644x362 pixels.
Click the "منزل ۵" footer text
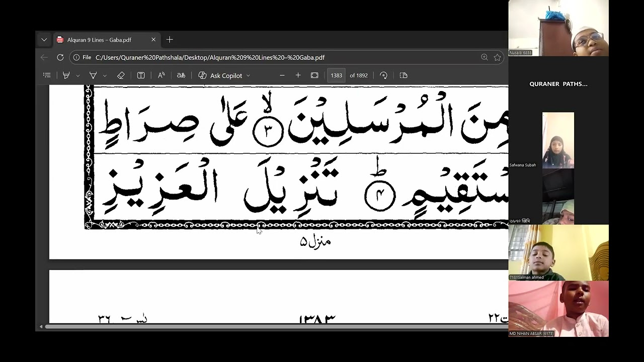click(x=315, y=241)
